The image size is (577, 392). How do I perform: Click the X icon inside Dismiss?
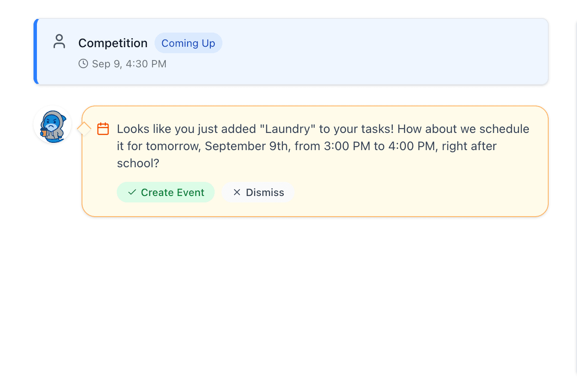[x=237, y=192]
